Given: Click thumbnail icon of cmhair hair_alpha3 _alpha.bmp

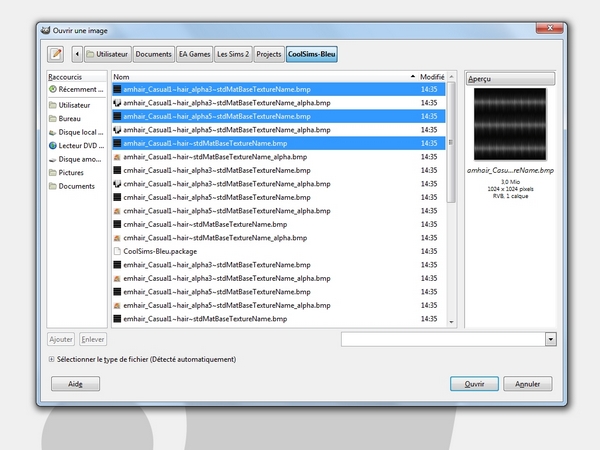Looking at the screenshot, I should [x=117, y=184].
